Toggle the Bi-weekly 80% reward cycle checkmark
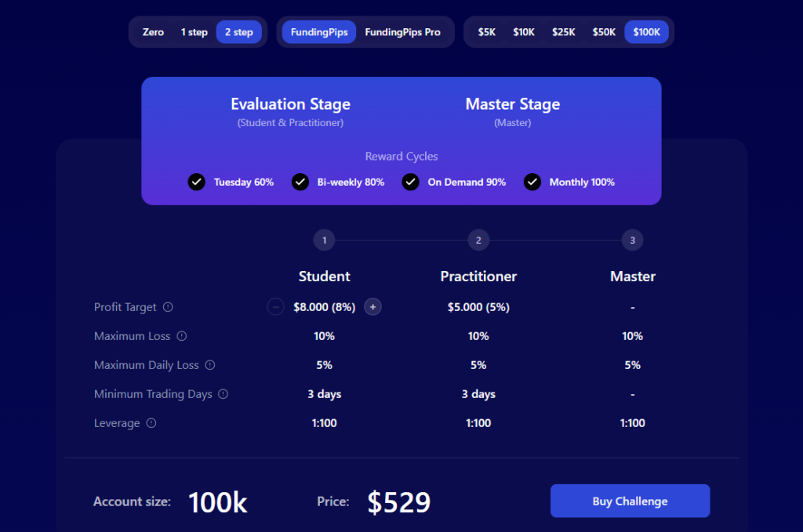803x532 pixels. (x=300, y=182)
